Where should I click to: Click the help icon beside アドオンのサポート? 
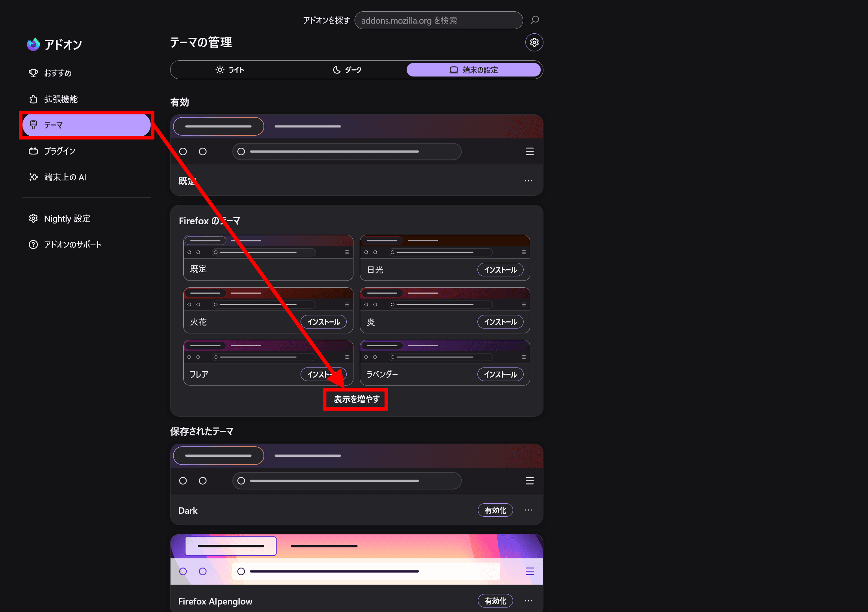[x=33, y=244]
